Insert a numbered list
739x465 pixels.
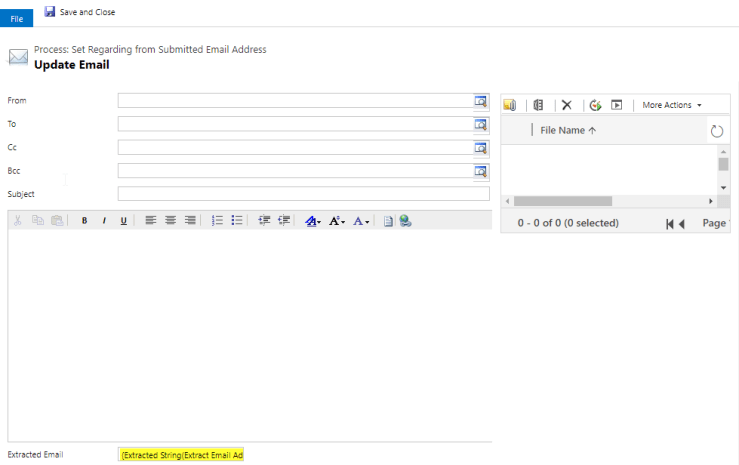(217, 220)
